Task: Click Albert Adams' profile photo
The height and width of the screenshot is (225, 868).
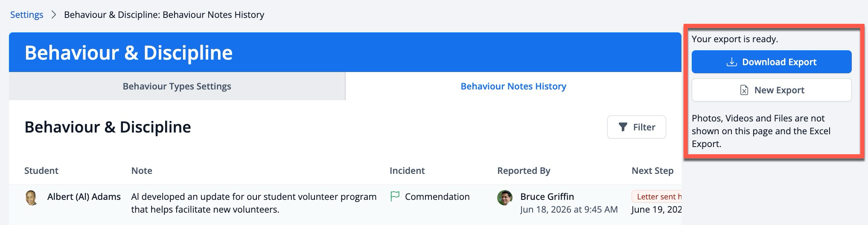Action: click(32, 198)
